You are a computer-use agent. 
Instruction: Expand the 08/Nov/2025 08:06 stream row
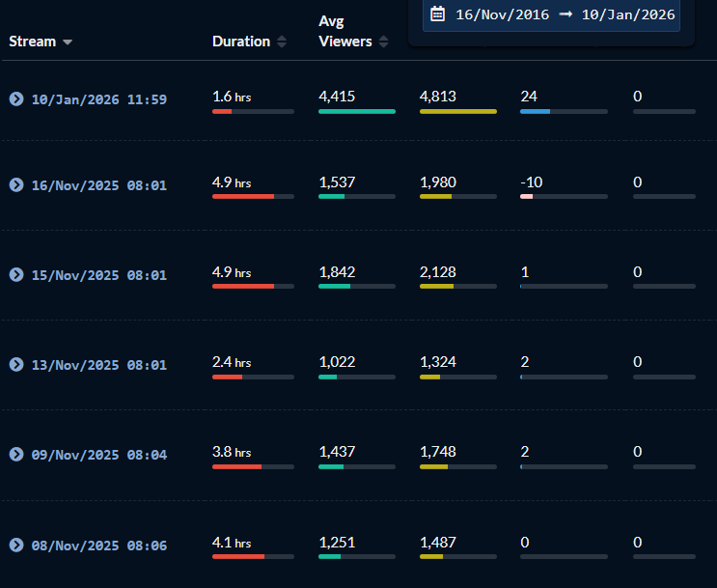[16, 545]
